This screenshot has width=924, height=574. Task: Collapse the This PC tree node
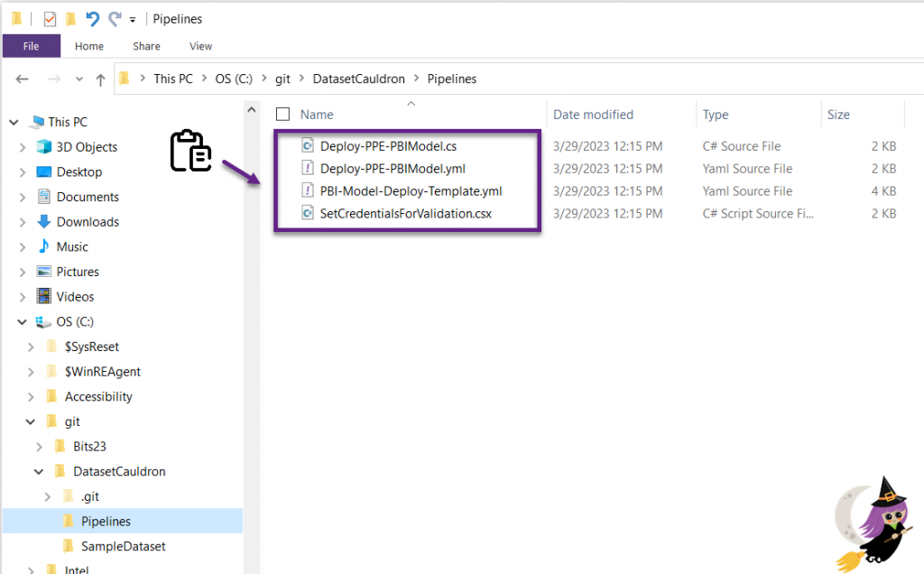14,123
